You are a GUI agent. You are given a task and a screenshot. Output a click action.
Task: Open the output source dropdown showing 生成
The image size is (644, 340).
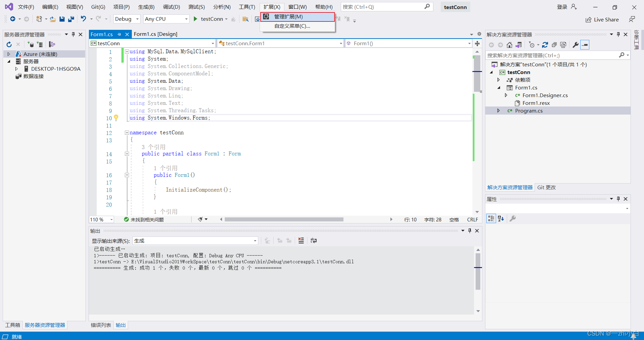click(195, 241)
